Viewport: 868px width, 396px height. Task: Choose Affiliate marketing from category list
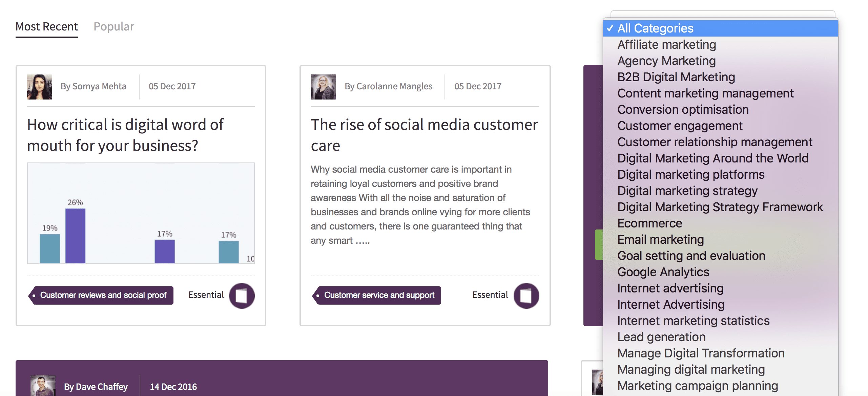(666, 45)
